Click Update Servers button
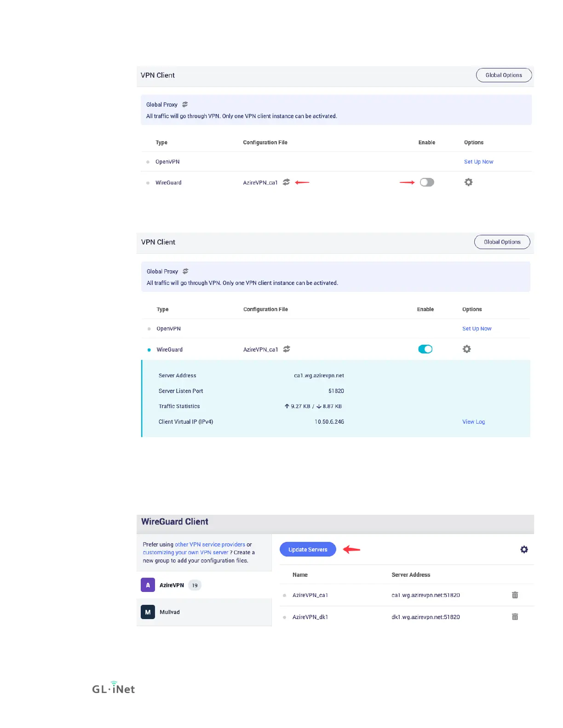 point(308,549)
